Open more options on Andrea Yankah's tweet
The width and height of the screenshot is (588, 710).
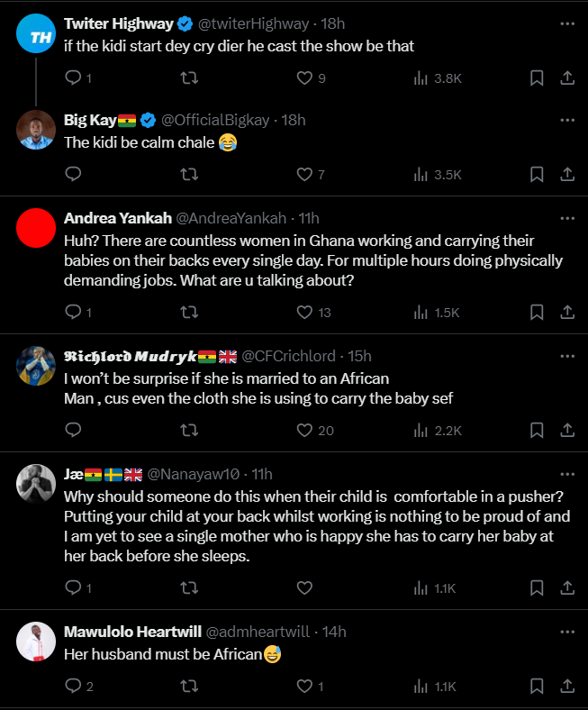566,218
